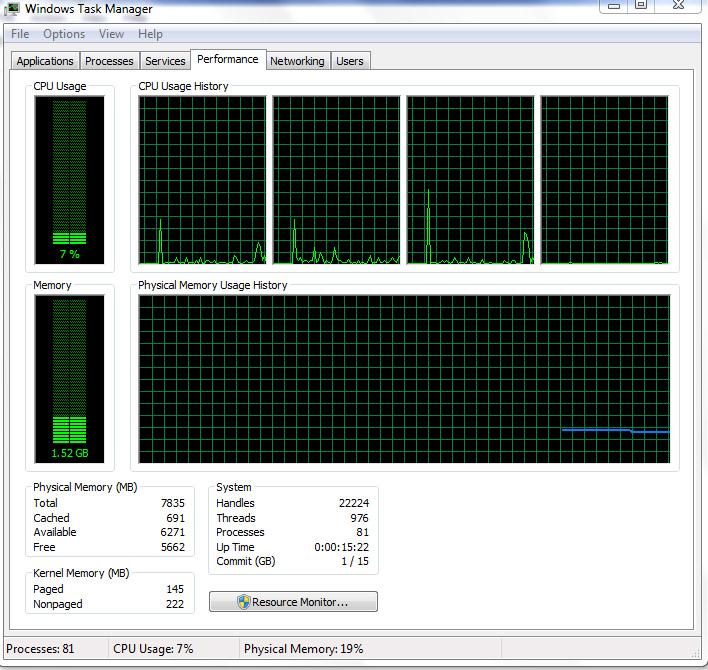Click status bar text CPU Usage: 7%
This screenshot has height=670, width=708.
(x=153, y=649)
